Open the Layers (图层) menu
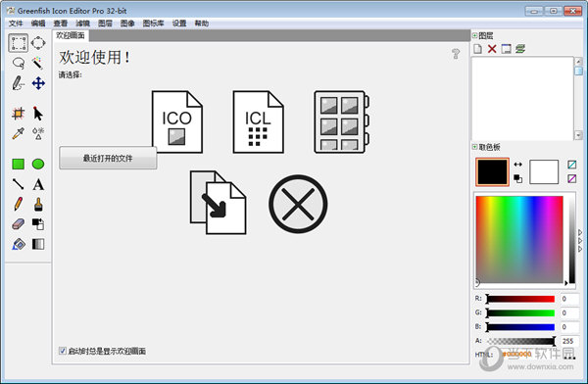 (105, 24)
